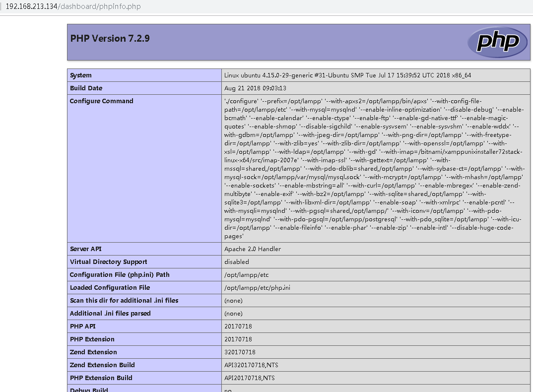Screen dimensions: 533x392
Task: Select the 320170718 value
Action: click(x=240, y=352)
